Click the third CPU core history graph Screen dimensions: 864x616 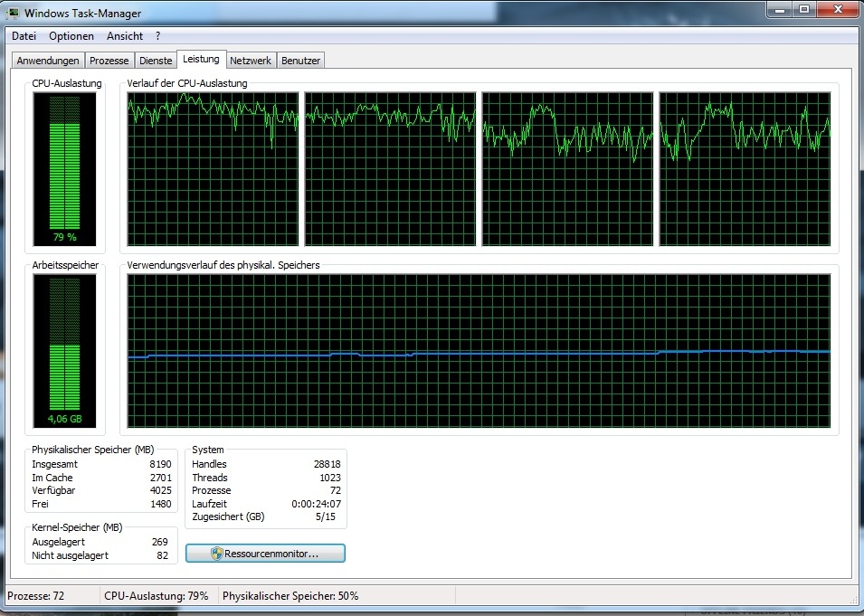point(567,169)
